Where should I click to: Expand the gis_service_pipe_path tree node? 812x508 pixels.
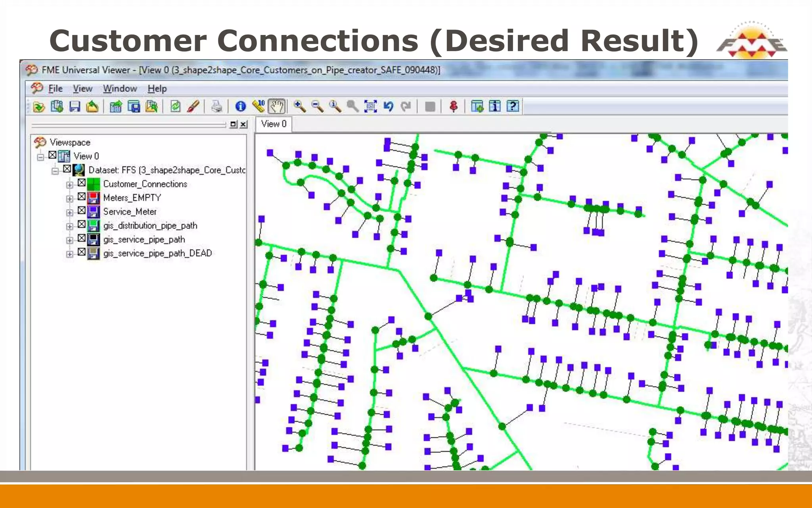coord(70,241)
